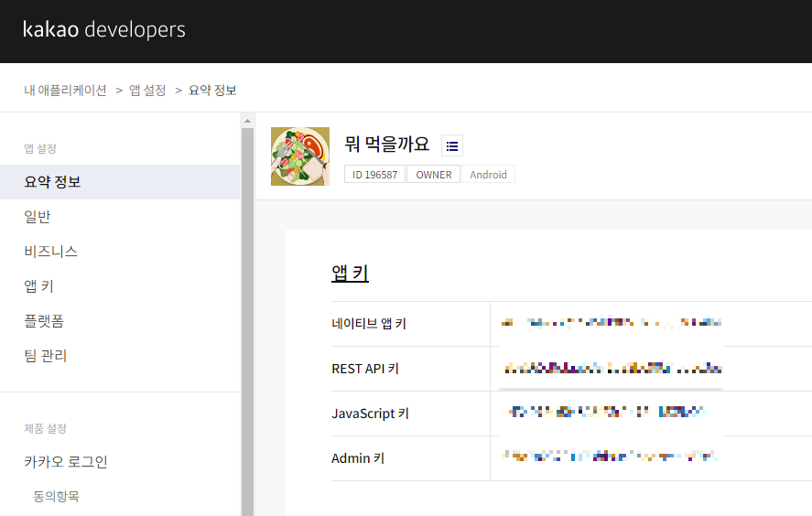This screenshot has width=812, height=516.
Task: Click the 앱 설정 sidebar section header
Action: 40,148
